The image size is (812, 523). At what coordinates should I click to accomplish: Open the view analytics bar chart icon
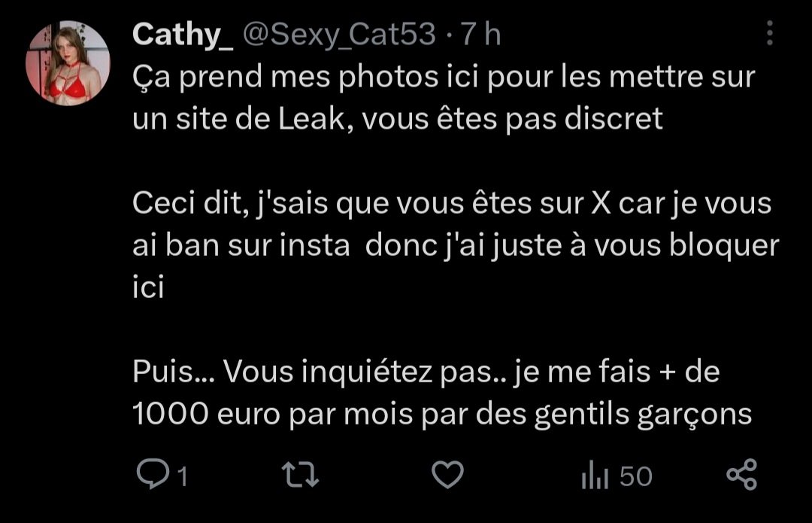(595, 474)
